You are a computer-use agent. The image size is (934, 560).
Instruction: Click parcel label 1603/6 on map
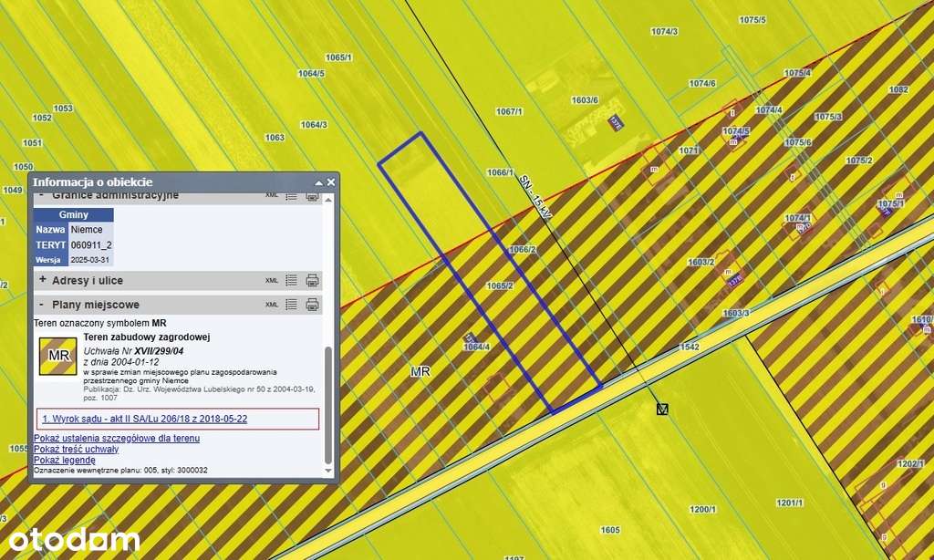point(585,100)
